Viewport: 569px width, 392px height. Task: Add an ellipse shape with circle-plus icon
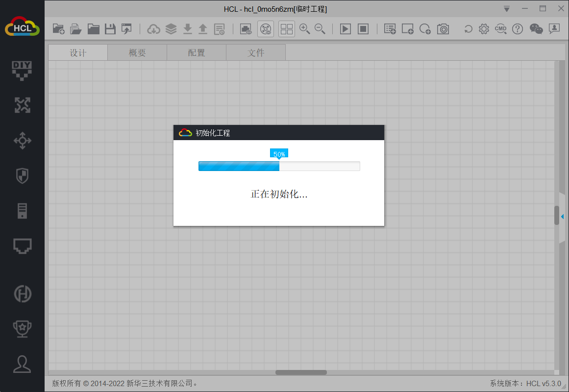coord(425,29)
